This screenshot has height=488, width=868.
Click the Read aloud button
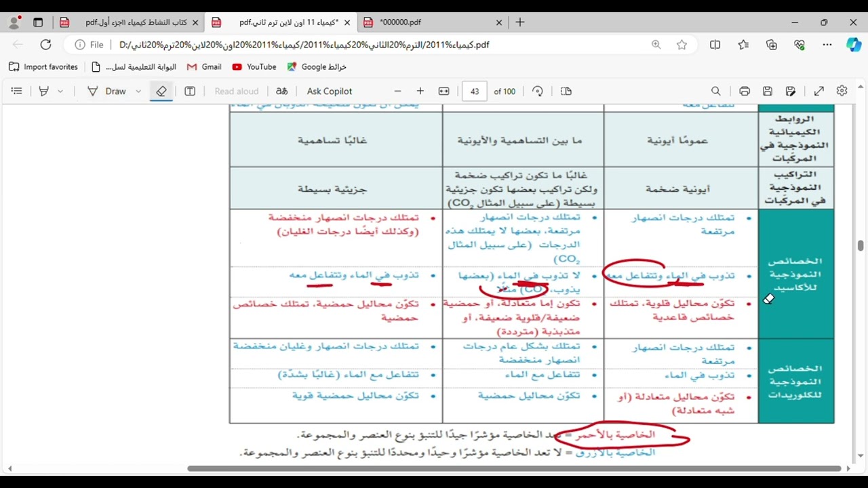[x=237, y=91]
